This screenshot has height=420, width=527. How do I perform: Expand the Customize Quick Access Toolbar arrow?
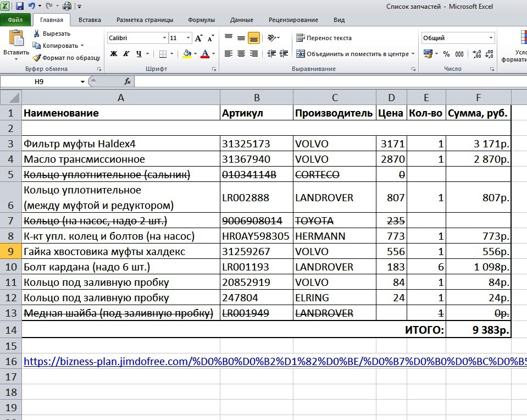tap(79, 6)
